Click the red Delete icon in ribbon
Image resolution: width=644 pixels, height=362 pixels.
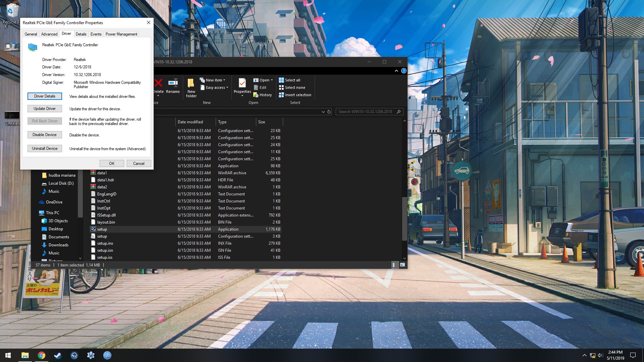tap(158, 83)
